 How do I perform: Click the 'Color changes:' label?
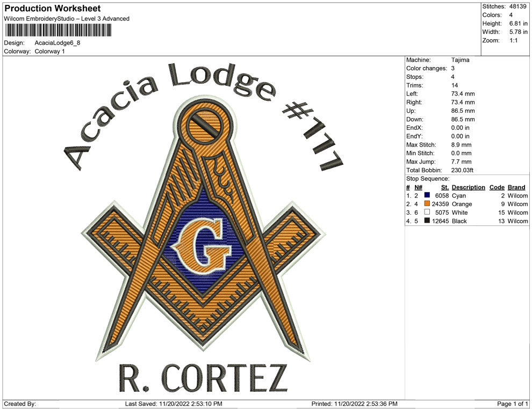[x=427, y=69]
